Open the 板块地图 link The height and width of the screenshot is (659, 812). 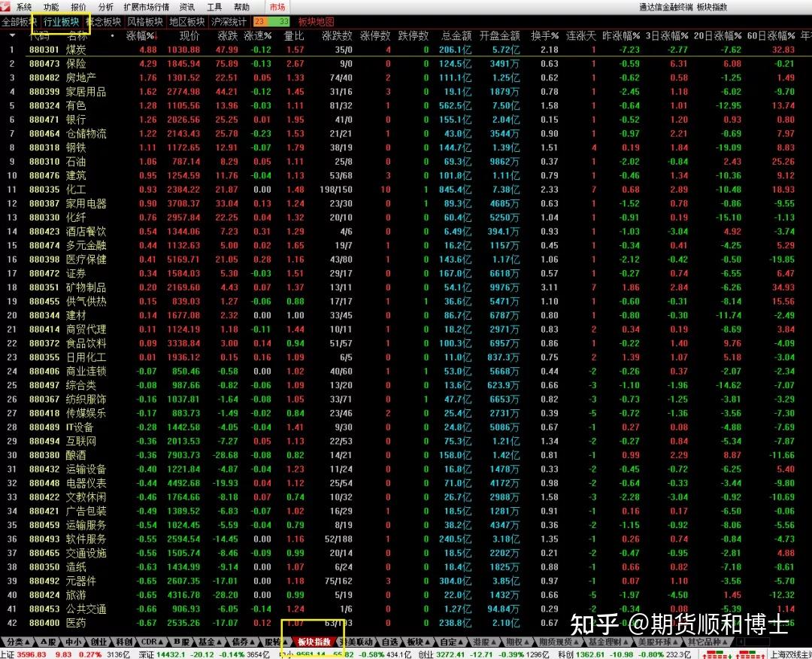pos(316,22)
